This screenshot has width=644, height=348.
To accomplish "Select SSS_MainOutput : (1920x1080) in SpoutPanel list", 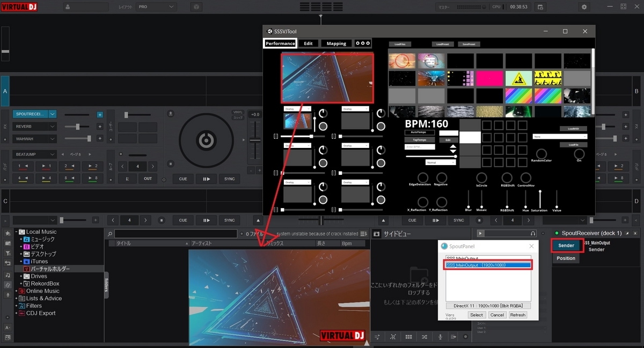I will [488, 265].
